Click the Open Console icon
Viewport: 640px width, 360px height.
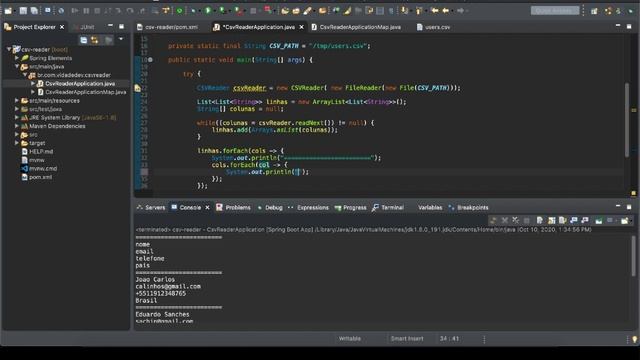(x=624, y=220)
